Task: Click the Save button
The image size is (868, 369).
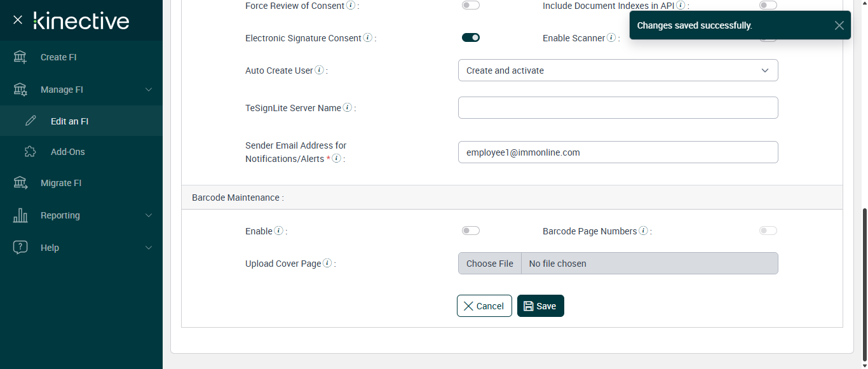Action: click(x=540, y=306)
